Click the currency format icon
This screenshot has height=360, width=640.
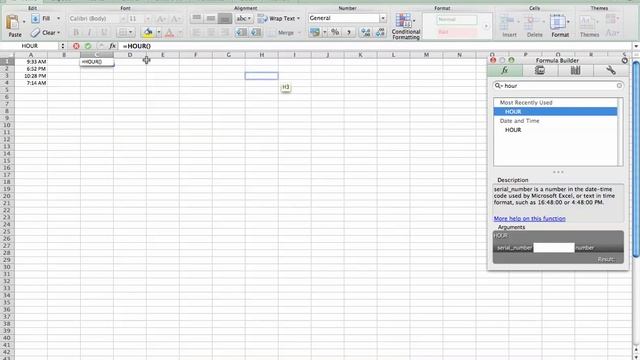pyautogui.click(x=315, y=32)
